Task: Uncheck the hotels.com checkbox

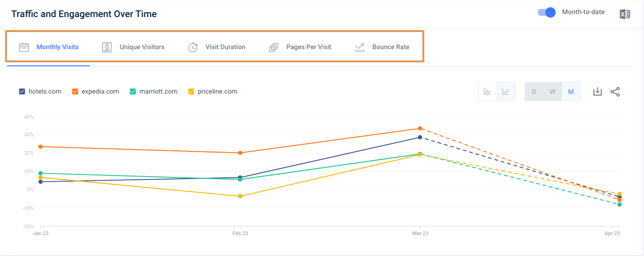Action: [x=22, y=91]
